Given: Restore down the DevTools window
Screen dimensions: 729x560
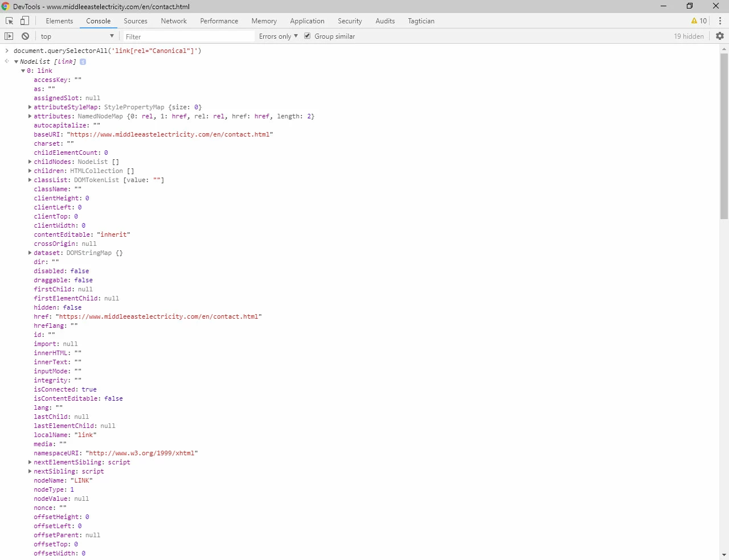Looking at the screenshot, I should click(x=690, y=6).
